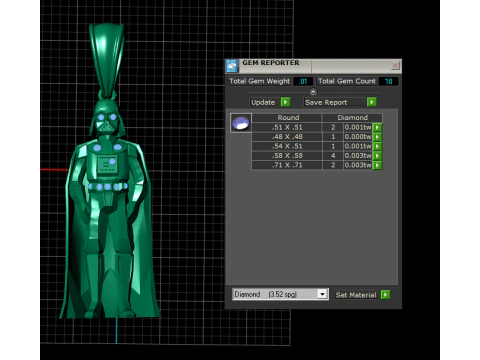This screenshot has height=360, width=480.
Task: Click green arrow for the .71 X .71 row
Action: (x=377, y=165)
